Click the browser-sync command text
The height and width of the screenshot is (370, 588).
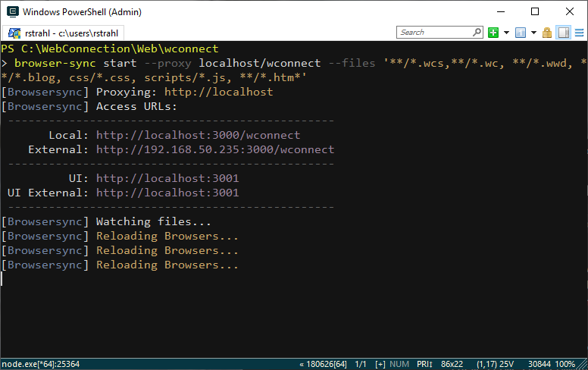click(55, 63)
